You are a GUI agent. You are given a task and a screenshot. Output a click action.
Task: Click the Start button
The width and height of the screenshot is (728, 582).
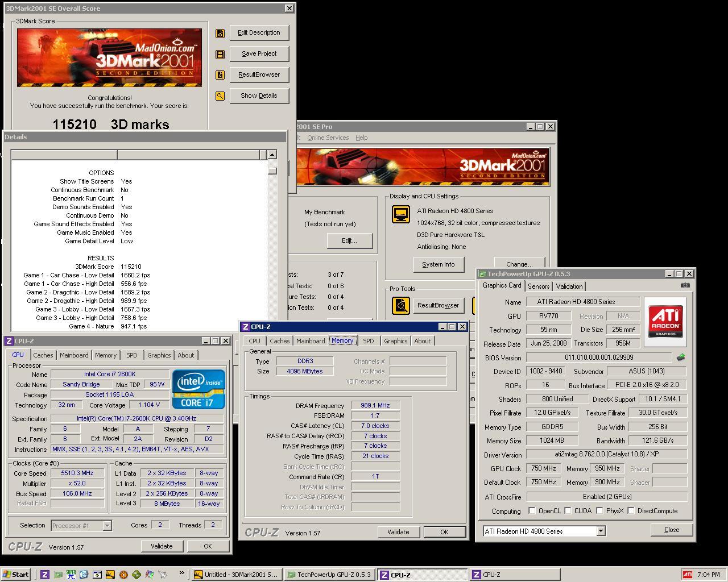[x=16, y=575]
